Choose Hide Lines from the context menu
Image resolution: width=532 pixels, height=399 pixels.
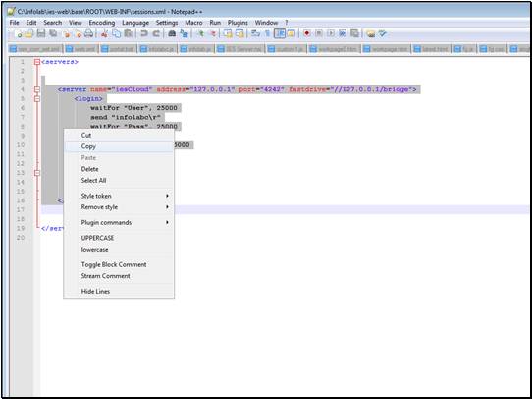tap(119, 291)
